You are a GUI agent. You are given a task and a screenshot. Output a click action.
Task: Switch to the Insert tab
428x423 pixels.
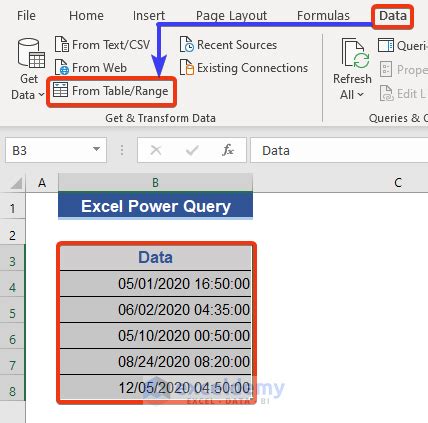[149, 15]
